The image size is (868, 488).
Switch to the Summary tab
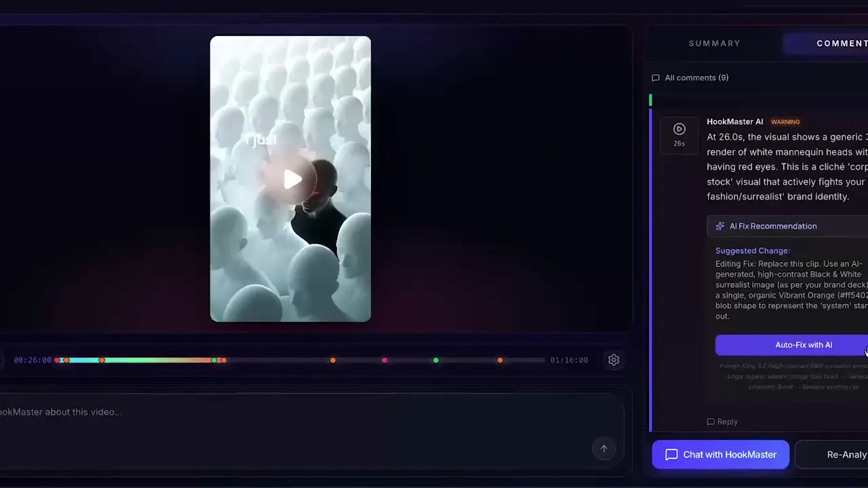714,43
